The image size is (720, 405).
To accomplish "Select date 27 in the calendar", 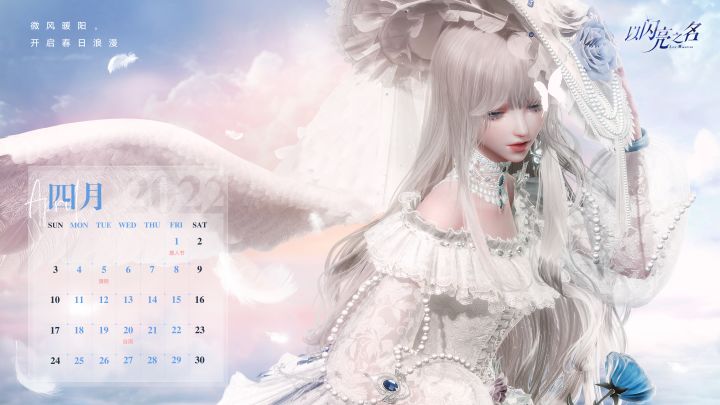I will (x=128, y=360).
